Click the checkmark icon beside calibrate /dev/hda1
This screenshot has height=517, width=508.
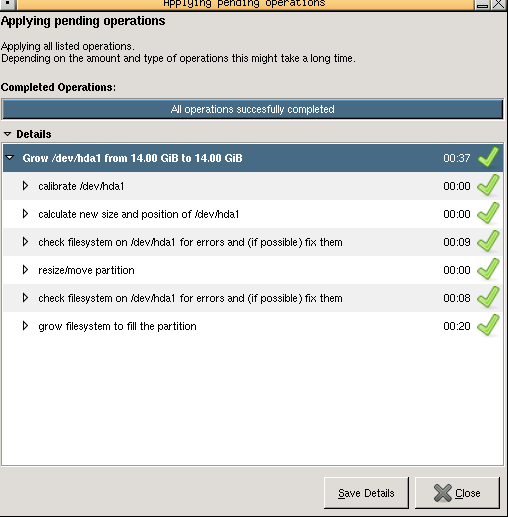(488, 185)
